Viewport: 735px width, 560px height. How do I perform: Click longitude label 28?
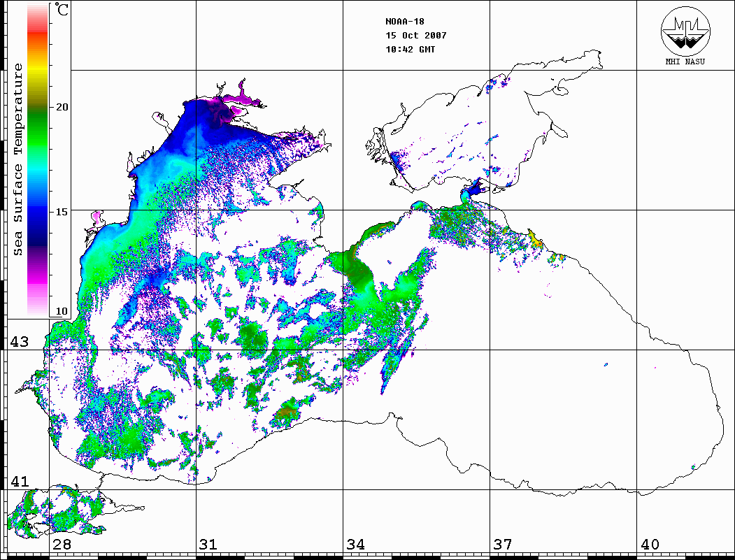[62, 544]
